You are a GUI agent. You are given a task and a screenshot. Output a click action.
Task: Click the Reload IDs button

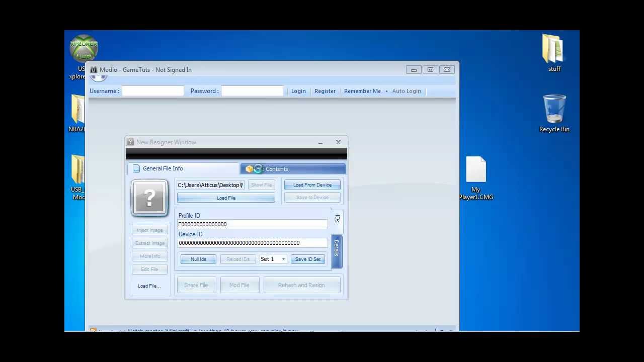coord(238,259)
